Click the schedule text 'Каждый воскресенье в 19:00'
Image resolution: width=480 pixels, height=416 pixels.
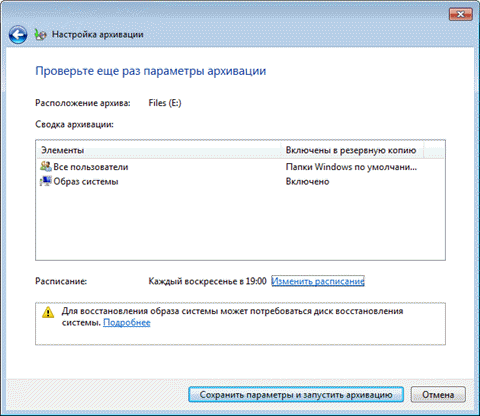(x=207, y=281)
